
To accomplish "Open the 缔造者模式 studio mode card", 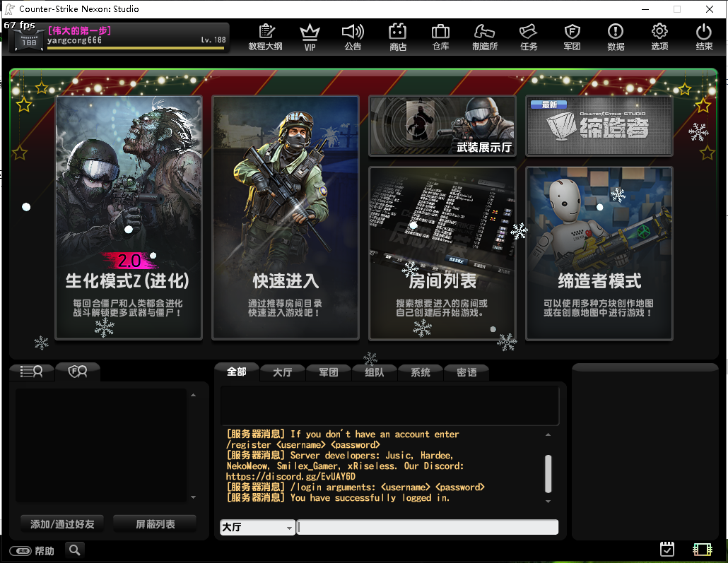I will [x=599, y=254].
